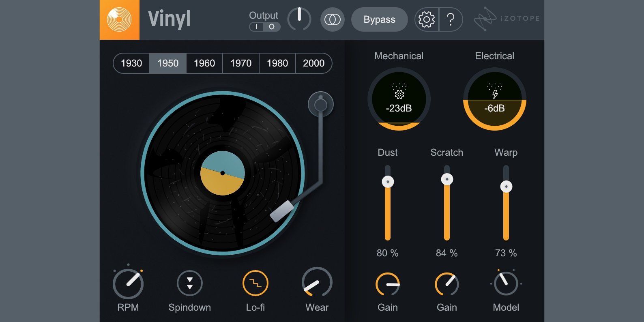The width and height of the screenshot is (644, 322).
Task: Toggle the stereo/mono overlapping circles icon
Action: (x=332, y=19)
